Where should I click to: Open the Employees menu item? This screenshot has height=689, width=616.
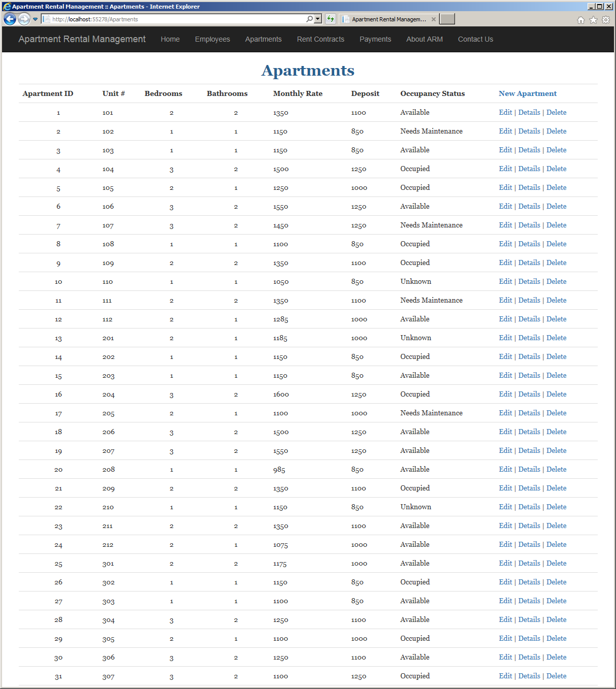[212, 39]
